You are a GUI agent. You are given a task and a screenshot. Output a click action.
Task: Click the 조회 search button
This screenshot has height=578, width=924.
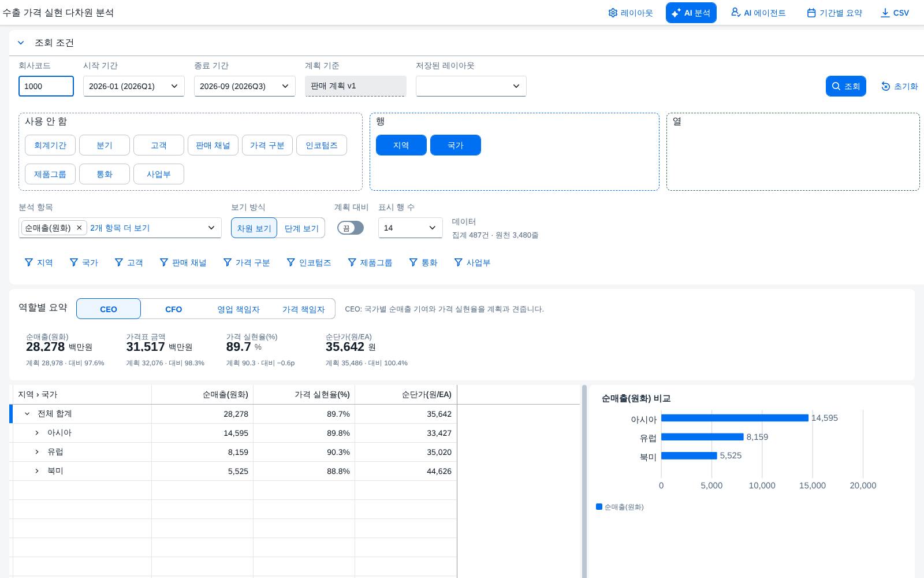pyautogui.click(x=846, y=86)
